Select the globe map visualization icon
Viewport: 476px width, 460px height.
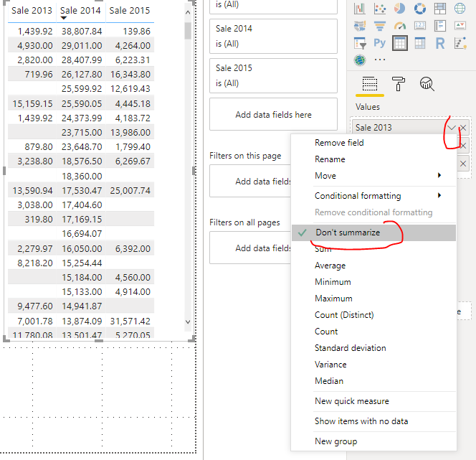pyautogui.click(x=460, y=8)
